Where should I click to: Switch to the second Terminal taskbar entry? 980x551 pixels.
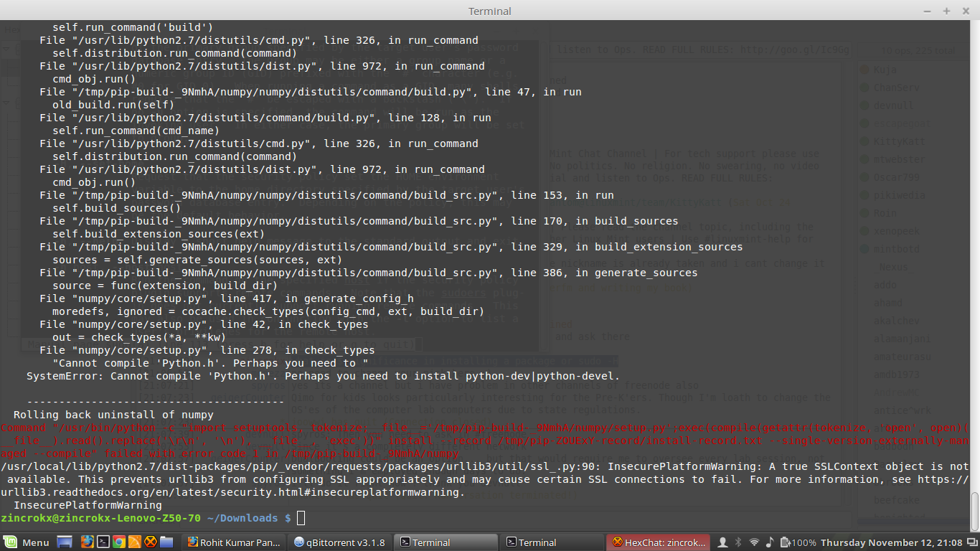click(x=552, y=542)
